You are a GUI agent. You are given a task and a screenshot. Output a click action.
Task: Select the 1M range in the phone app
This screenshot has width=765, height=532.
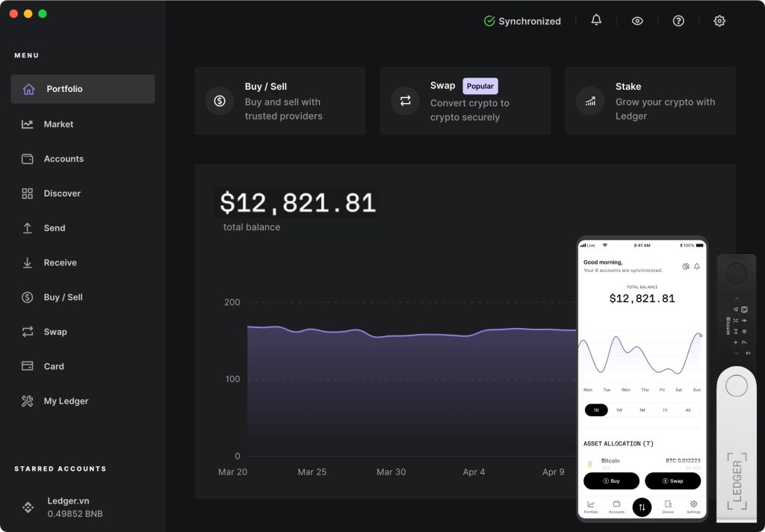point(642,410)
